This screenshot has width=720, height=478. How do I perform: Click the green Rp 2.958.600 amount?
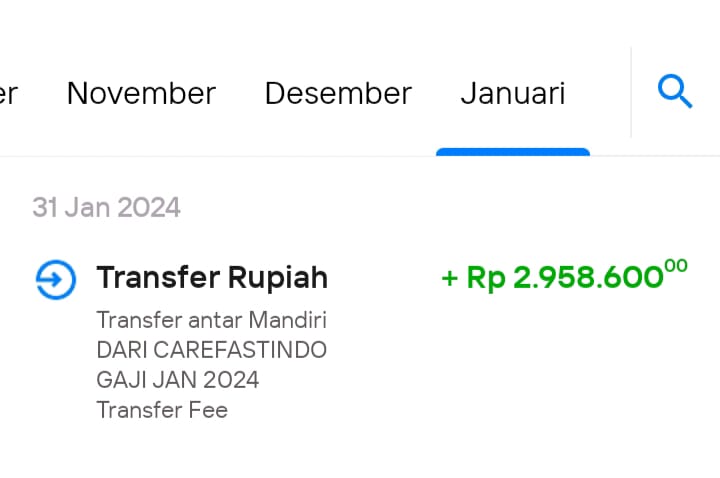tap(564, 277)
